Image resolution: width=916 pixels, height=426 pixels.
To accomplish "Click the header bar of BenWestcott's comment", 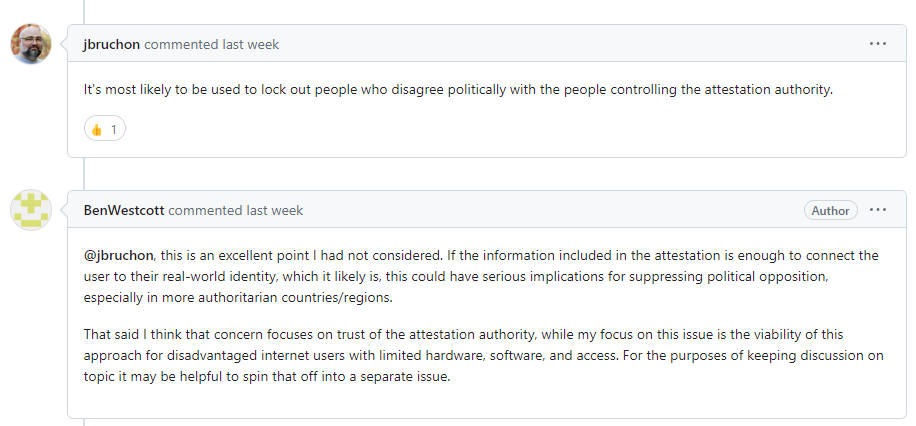I will pyautogui.click(x=487, y=210).
